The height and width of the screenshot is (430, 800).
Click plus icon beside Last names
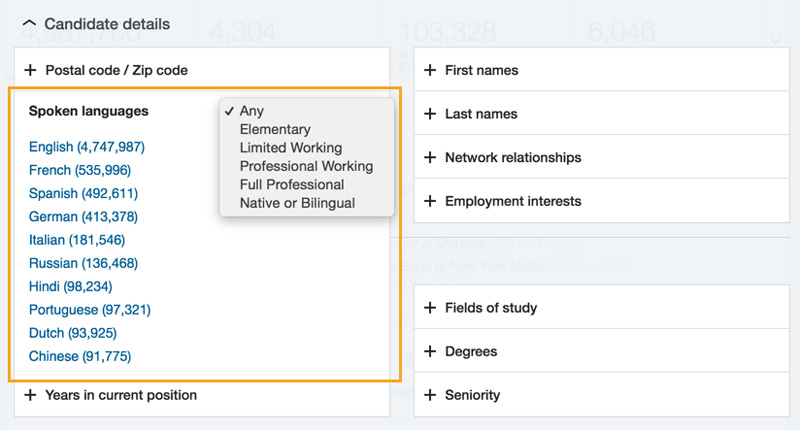pos(430,114)
